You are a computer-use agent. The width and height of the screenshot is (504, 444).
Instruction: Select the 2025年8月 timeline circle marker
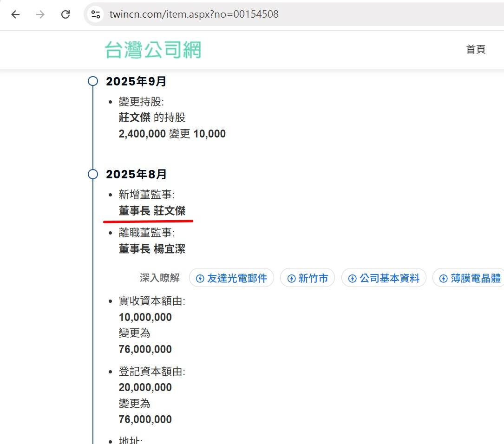click(93, 174)
